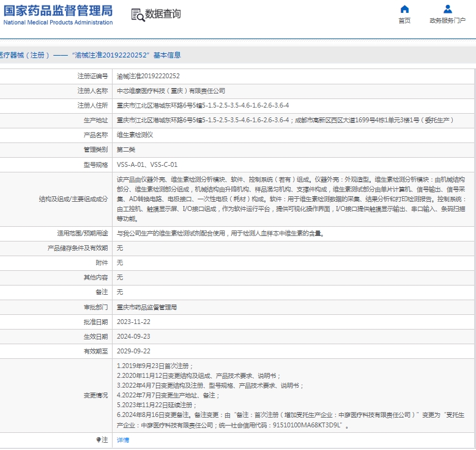The height and width of the screenshot is (450, 476).
Task: Select product name 维生素检测仪
Action: click(135, 135)
